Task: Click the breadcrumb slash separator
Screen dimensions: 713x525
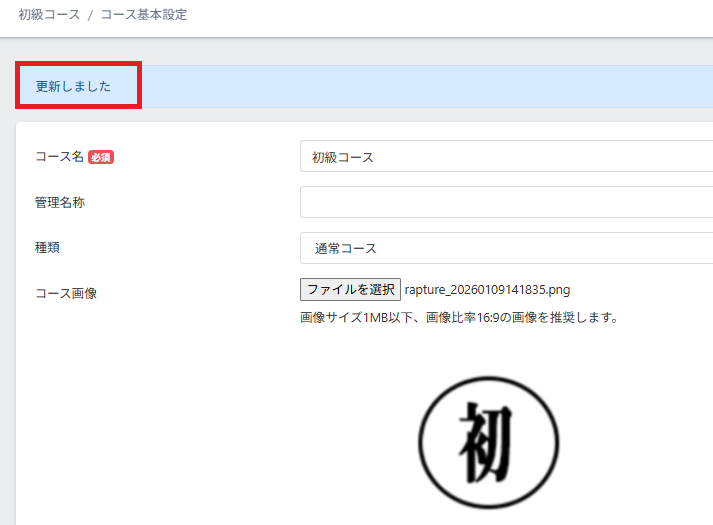Action: (x=90, y=15)
